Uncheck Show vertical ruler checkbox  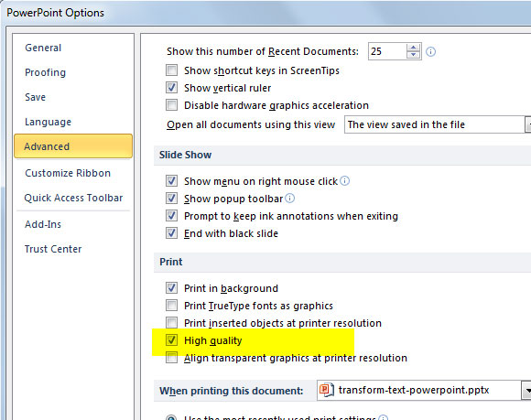pyautogui.click(x=171, y=87)
